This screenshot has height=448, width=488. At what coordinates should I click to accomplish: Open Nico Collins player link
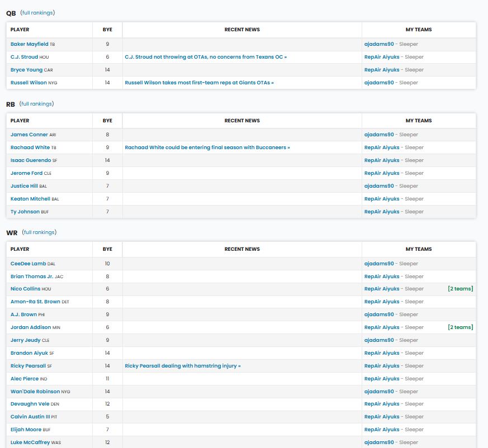(x=26, y=289)
